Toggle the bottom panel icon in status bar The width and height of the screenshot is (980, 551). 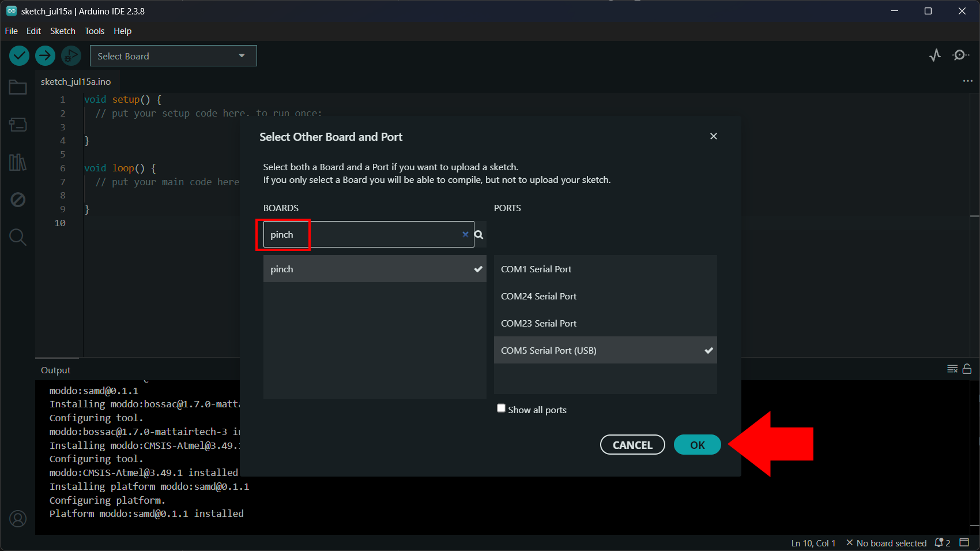pyautogui.click(x=964, y=542)
